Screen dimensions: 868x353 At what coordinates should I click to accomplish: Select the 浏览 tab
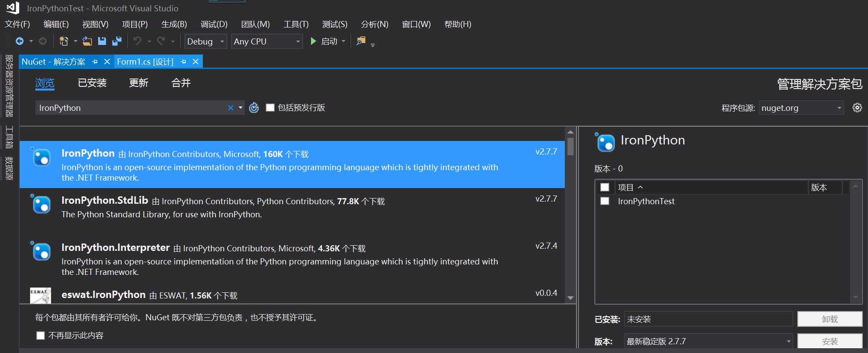pos(45,83)
